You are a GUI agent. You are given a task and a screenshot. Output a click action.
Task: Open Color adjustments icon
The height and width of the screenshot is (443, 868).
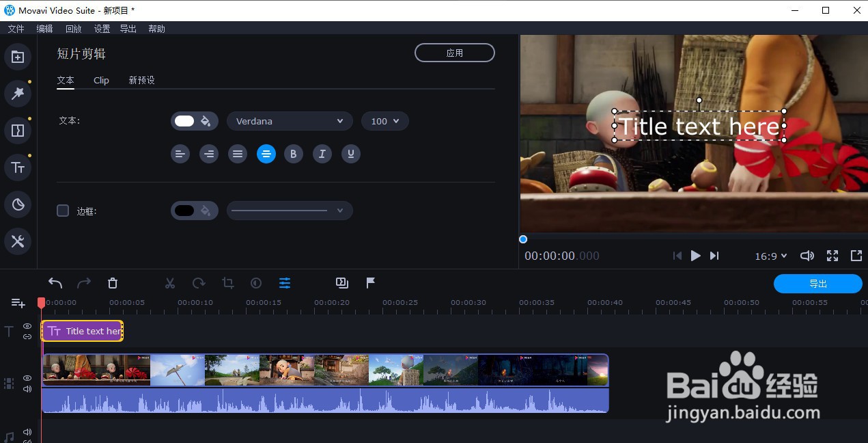[x=256, y=283]
